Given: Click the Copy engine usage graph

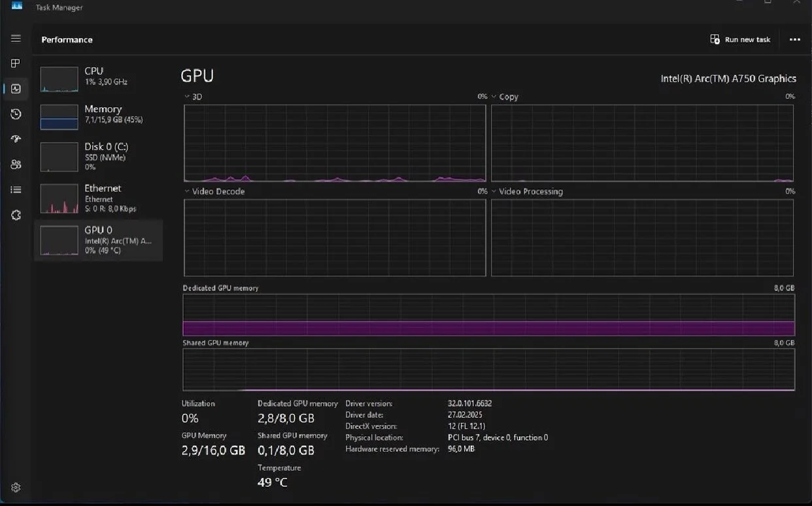Looking at the screenshot, I should click(642, 143).
